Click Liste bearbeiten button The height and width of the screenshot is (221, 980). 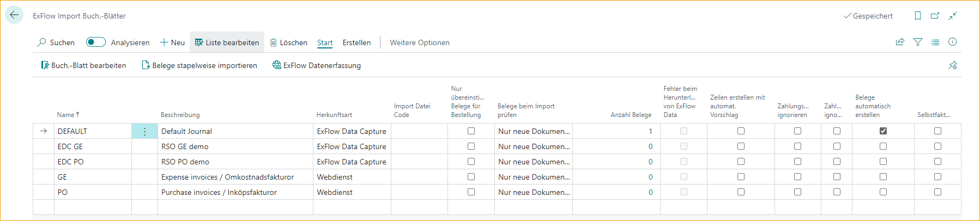pyautogui.click(x=227, y=42)
